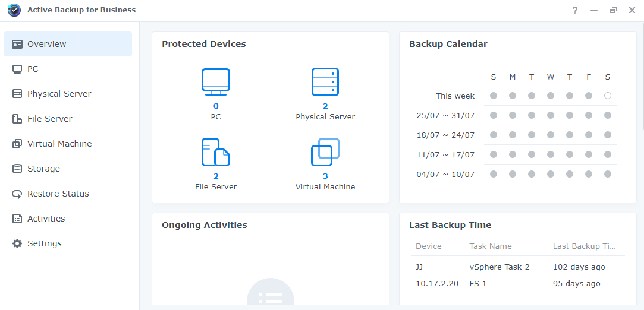
Task: Click the 25/07 ~ 31/07 week label
Action: click(x=445, y=116)
